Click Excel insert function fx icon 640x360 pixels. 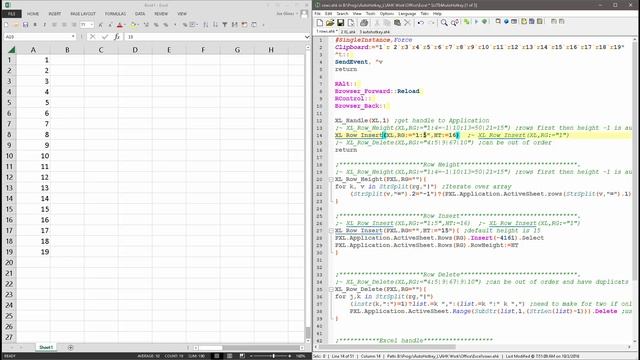tap(117, 37)
